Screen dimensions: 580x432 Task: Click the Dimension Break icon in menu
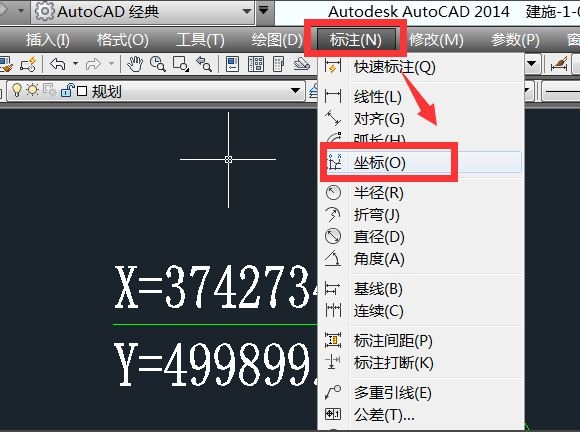(x=332, y=362)
